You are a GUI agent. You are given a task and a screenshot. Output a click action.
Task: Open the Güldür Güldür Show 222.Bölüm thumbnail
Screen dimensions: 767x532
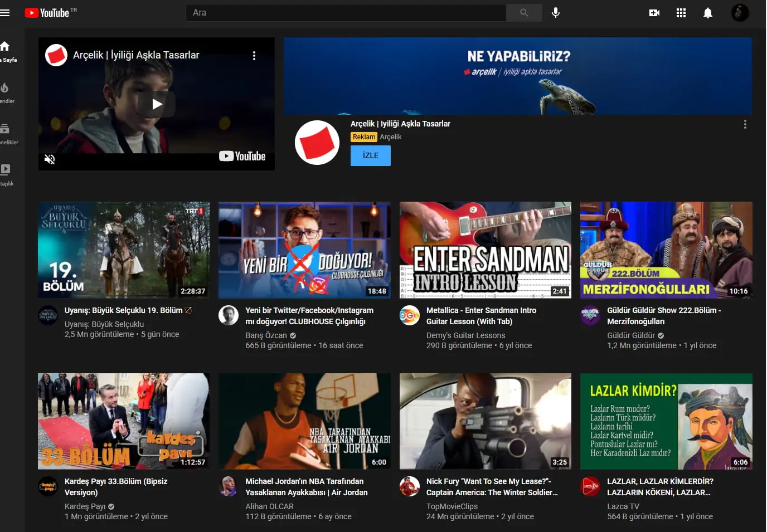666,250
